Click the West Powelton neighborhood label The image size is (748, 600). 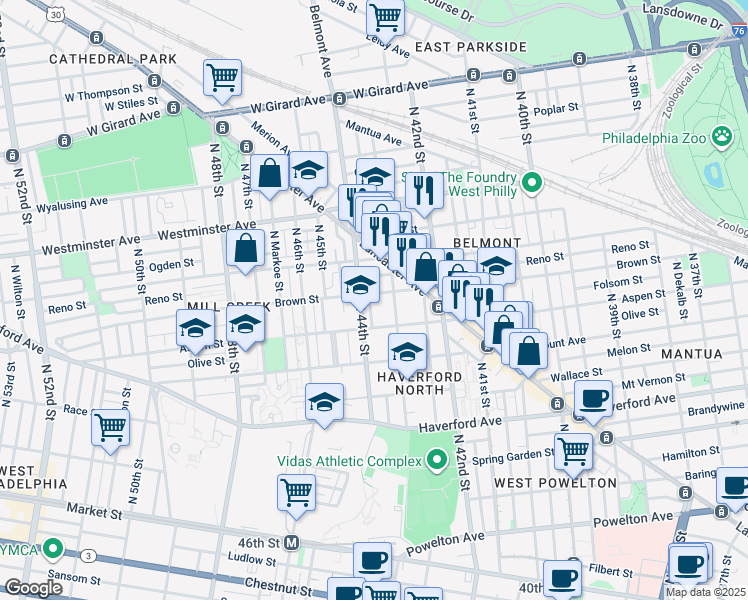coord(555,483)
